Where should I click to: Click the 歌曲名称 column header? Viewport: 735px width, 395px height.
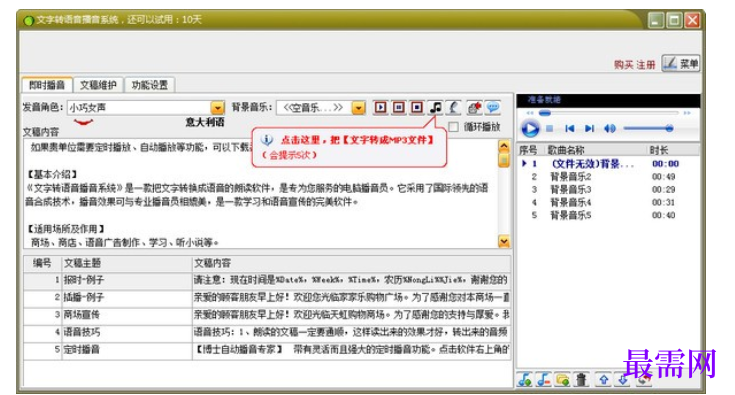[x=595, y=150]
